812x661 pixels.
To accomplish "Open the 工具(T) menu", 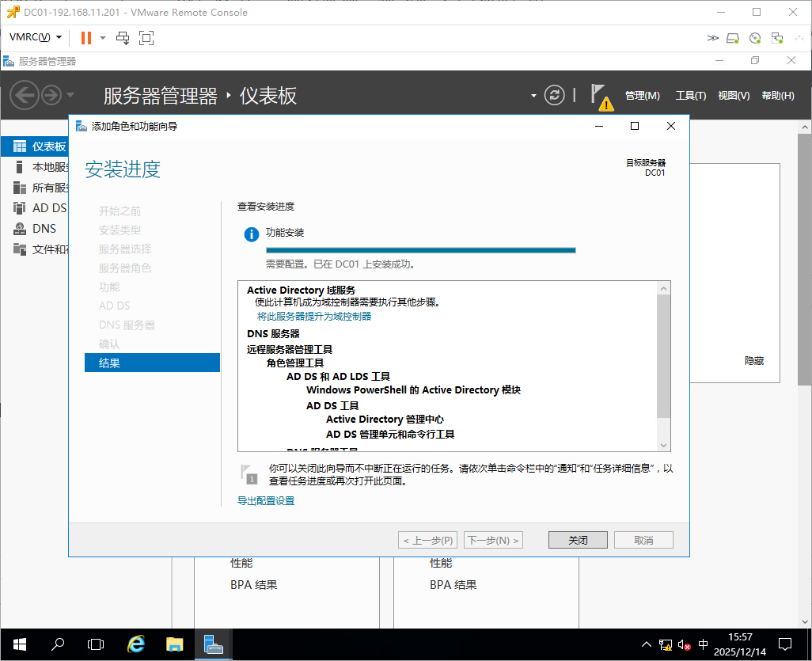I will click(x=691, y=95).
